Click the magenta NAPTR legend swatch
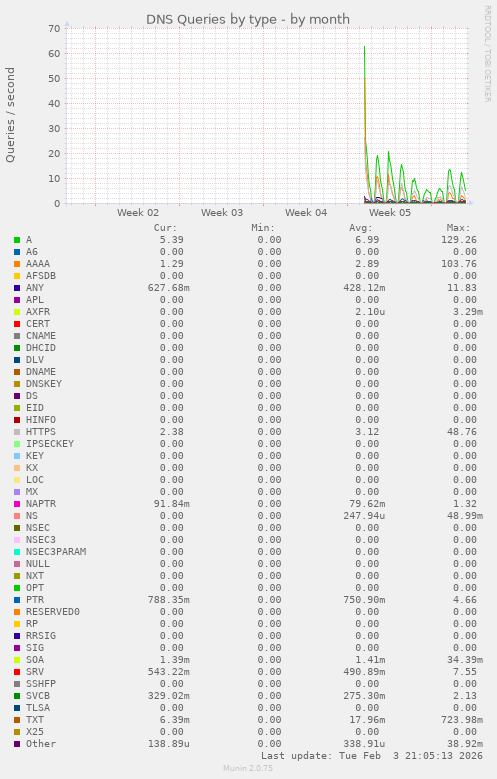 tap(17, 504)
